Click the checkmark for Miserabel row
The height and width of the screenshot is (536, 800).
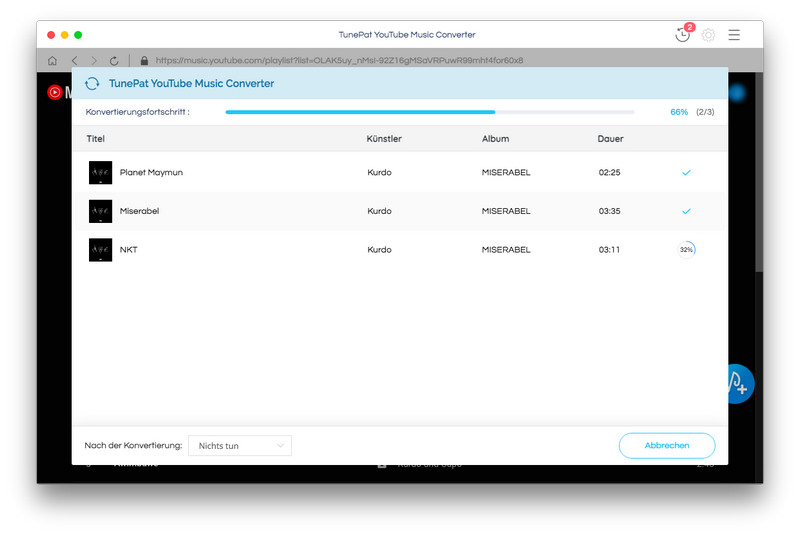click(686, 211)
